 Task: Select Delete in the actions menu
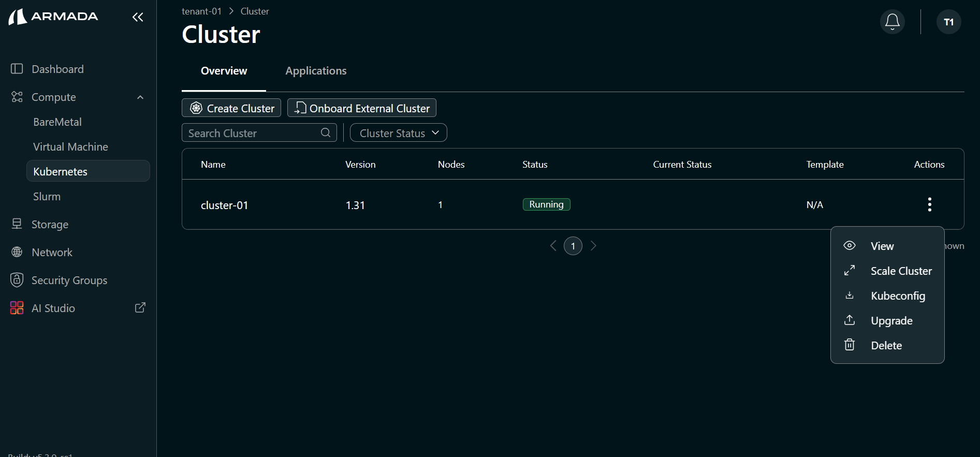pos(887,345)
